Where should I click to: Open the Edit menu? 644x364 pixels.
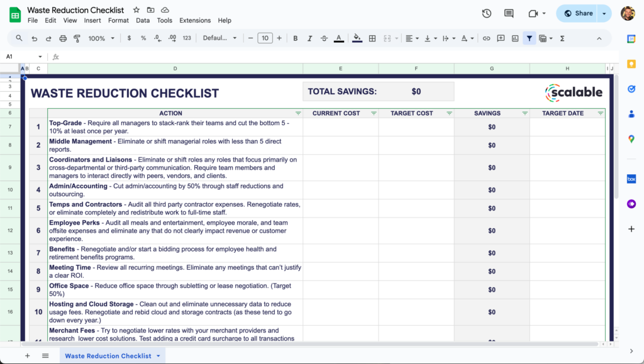(50, 20)
